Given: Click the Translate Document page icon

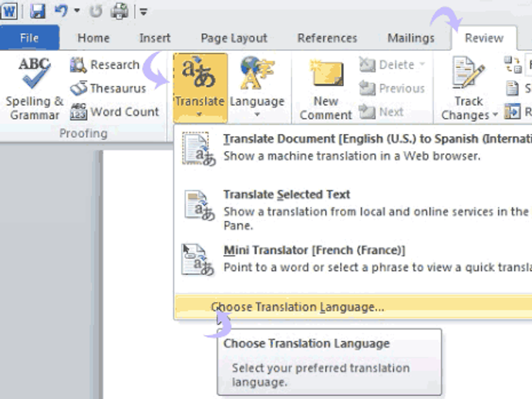Looking at the screenshot, I should [x=199, y=149].
